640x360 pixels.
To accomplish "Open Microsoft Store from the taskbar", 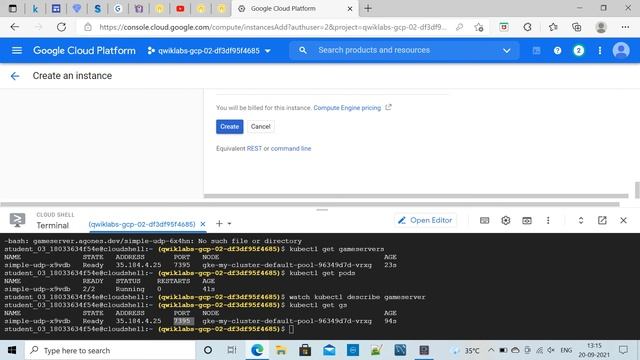I will 305,350.
